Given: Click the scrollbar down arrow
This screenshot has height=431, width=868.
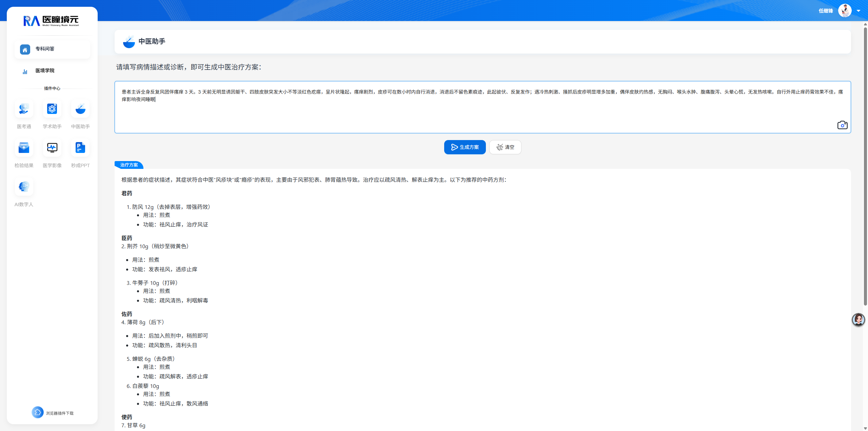Looking at the screenshot, I should (x=865, y=428).
